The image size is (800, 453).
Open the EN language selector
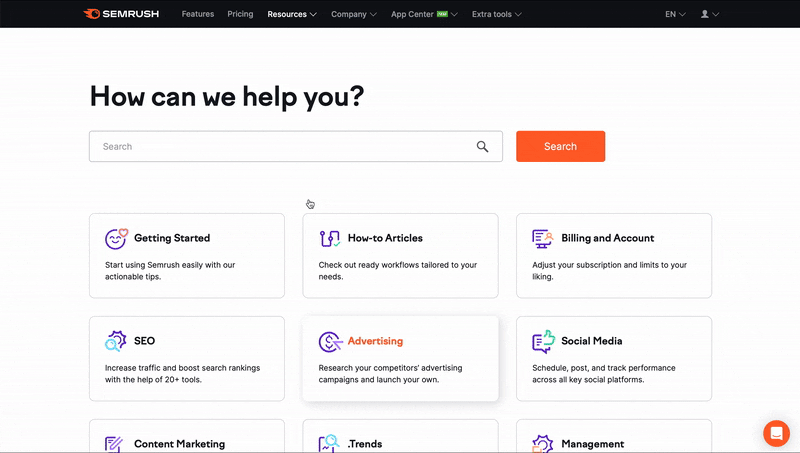(675, 14)
